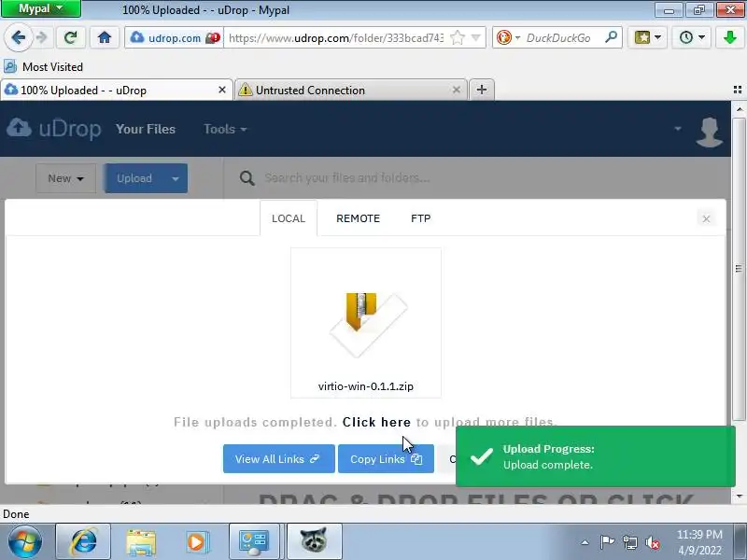Select the 100% Uploaded uDrop tab
Viewport: 747px width, 560px height.
(x=116, y=90)
